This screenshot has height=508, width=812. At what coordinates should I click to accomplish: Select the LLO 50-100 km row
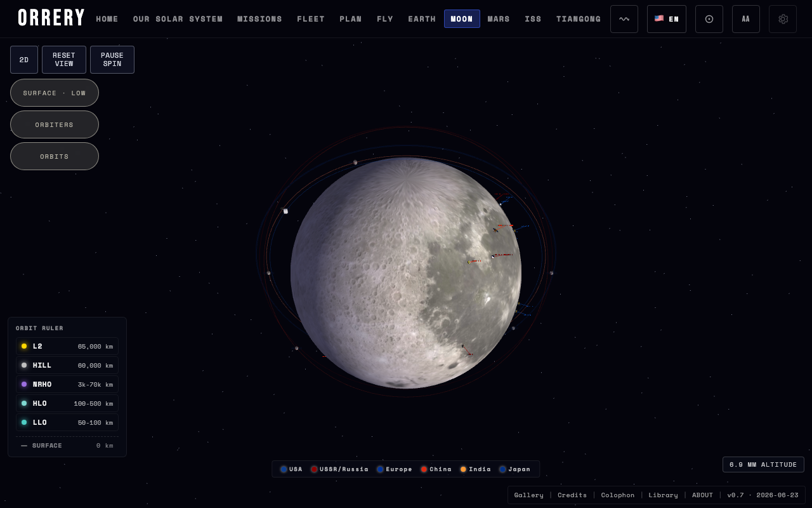[x=67, y=422]
